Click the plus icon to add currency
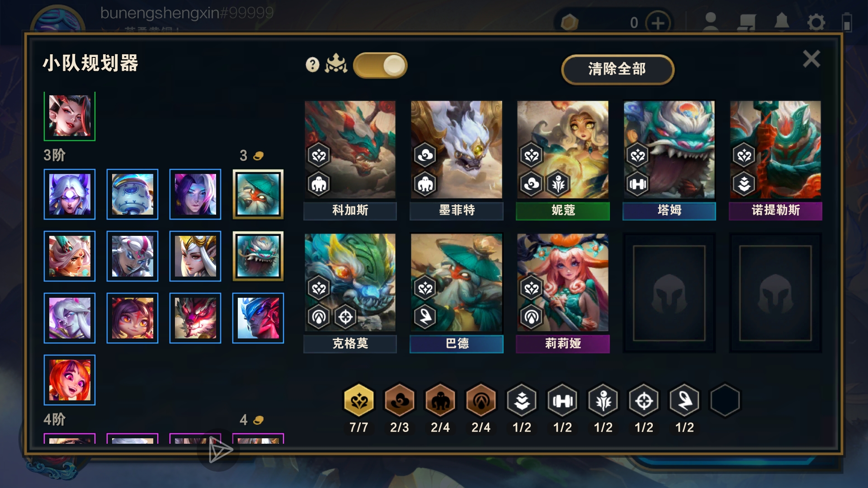The height and width of the screenshot is (488, 868). 658,23
